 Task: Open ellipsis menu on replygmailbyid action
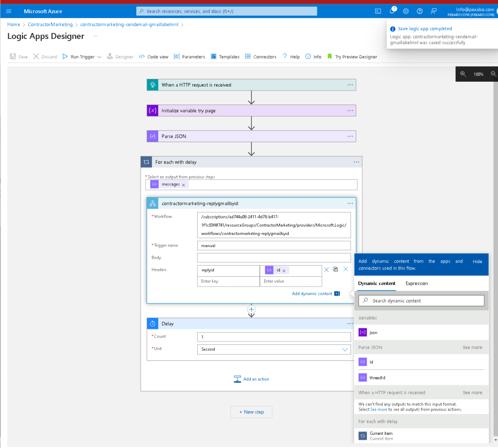point(350,203)
